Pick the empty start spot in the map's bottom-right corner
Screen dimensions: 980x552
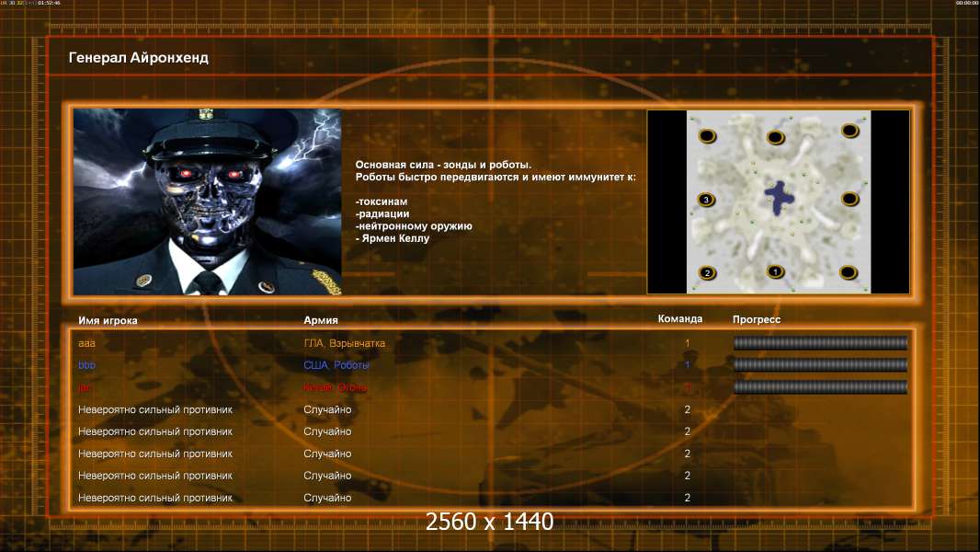[849, 272]
